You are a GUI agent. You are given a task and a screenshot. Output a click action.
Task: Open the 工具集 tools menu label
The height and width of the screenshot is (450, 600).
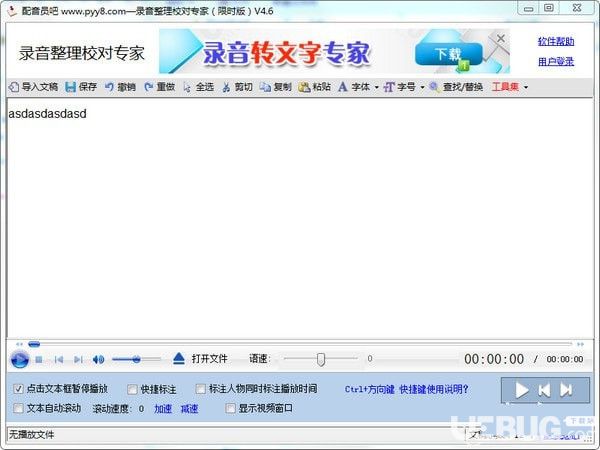(505, 87)
